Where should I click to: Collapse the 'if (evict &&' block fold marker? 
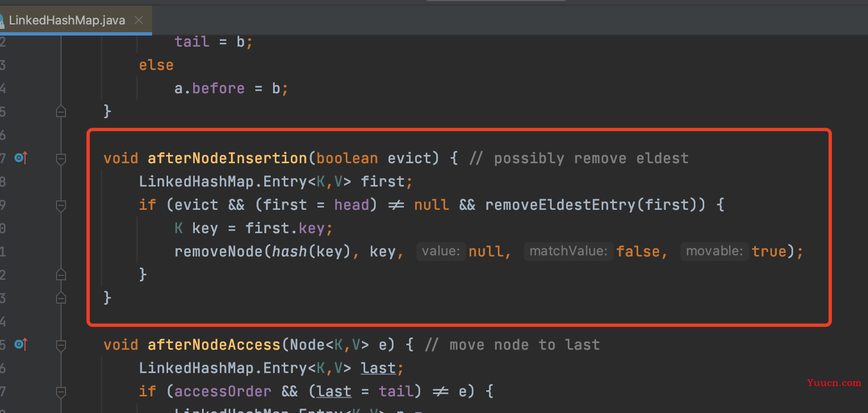[61, 206]
